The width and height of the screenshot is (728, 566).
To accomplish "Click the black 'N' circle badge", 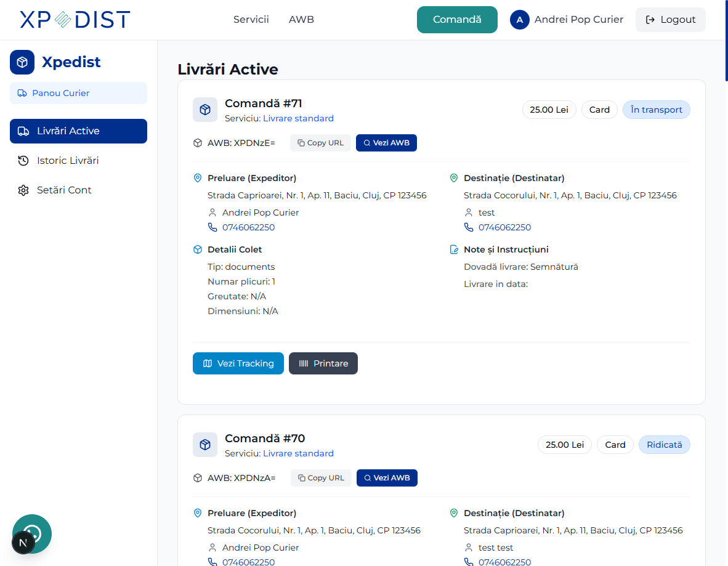I will pyautogui.click(x=23, y=543).
